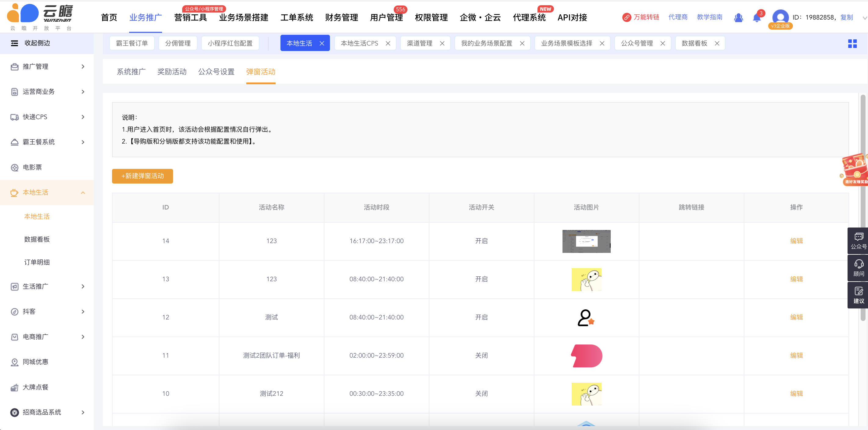Open the 财务管理 top menu
This screenshot has width=868, height=430.
coord(341,17)
